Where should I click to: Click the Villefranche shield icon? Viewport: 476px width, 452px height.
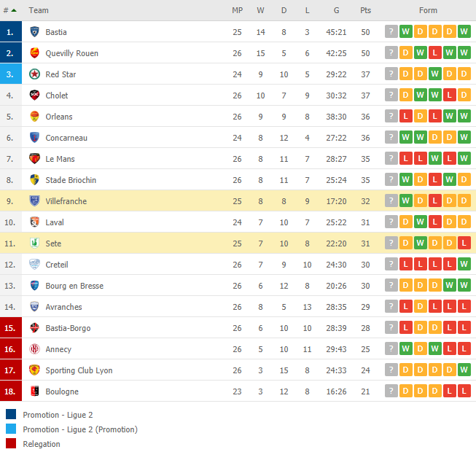click(x=34, y=200)
